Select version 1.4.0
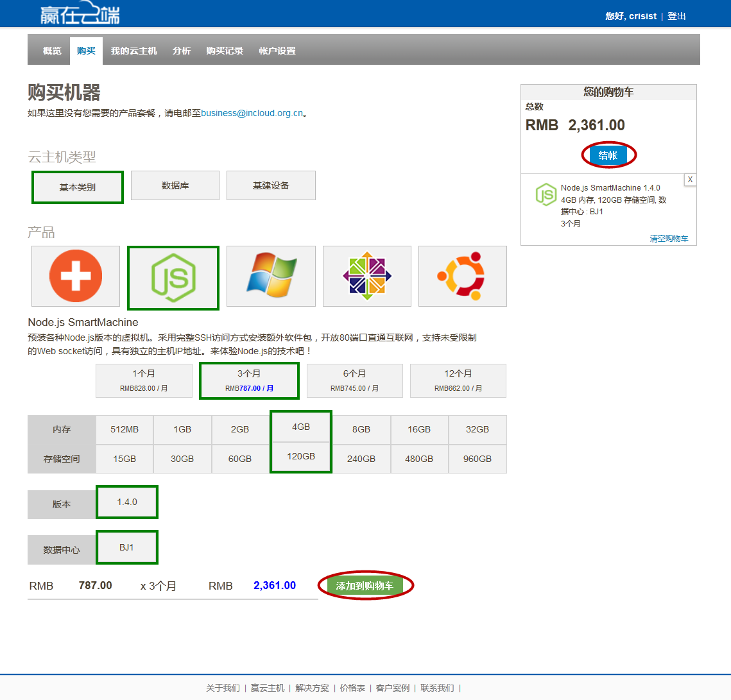Screen dimensions: 731x700 pos(127,502)
